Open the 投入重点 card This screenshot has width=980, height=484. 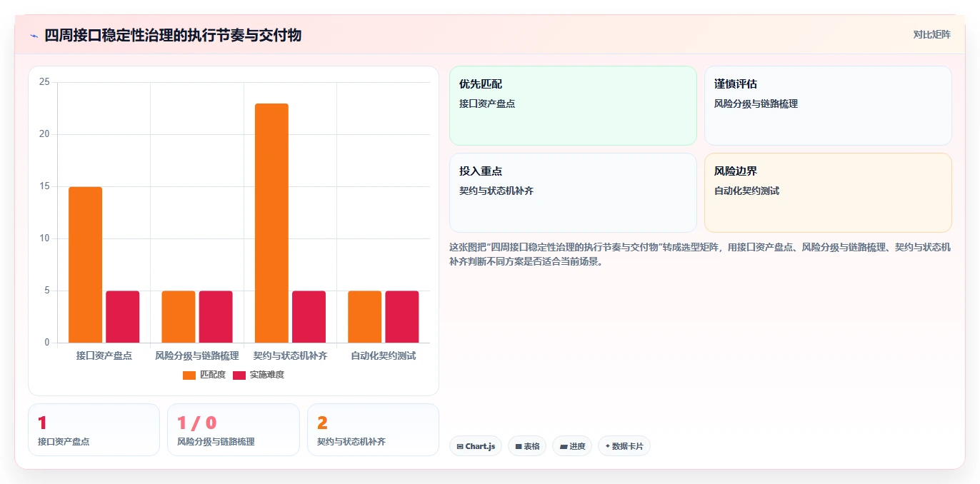pyautogui.click(x=573, y=193)
